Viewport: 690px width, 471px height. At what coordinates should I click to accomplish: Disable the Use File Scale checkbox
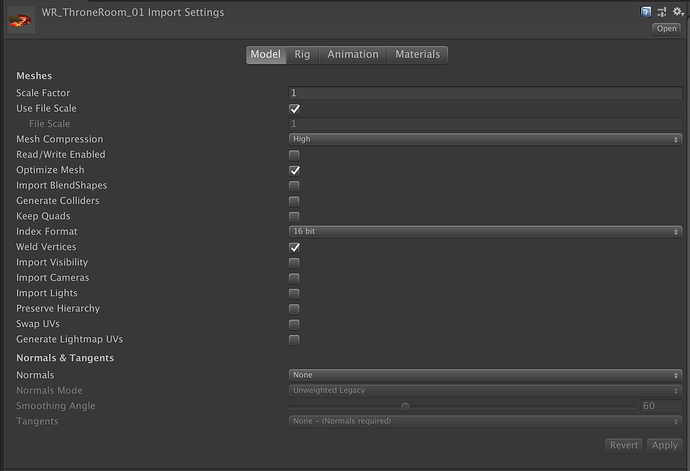point(294,108)
